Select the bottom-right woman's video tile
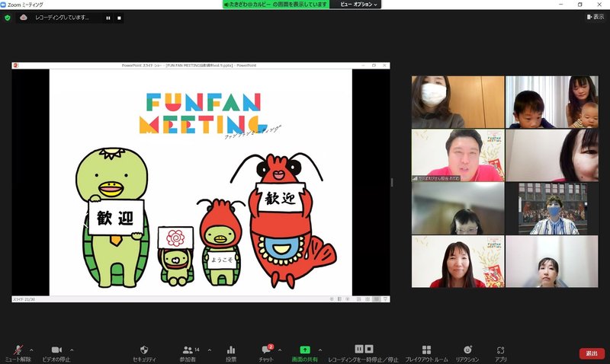610x364 pixels. 551,261
